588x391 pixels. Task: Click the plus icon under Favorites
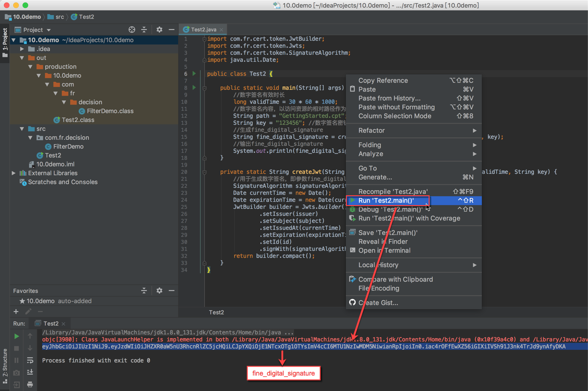click(16, 312)
